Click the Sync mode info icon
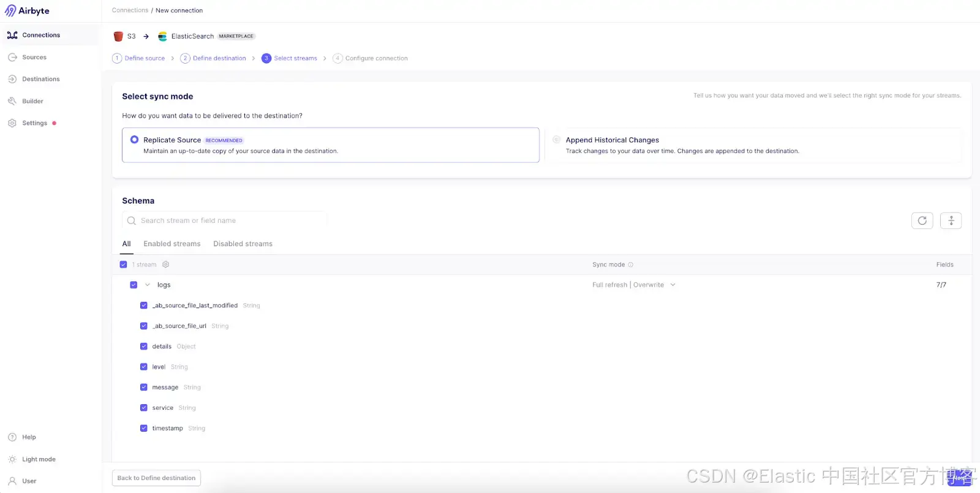Screen dimensions: 980x493 click(631, 265)
